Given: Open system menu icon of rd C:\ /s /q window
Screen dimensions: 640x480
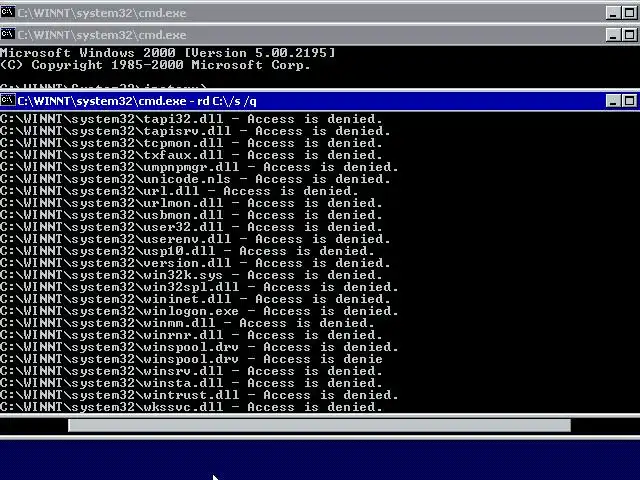Looking at the screenshot, I should pos(8,100).
